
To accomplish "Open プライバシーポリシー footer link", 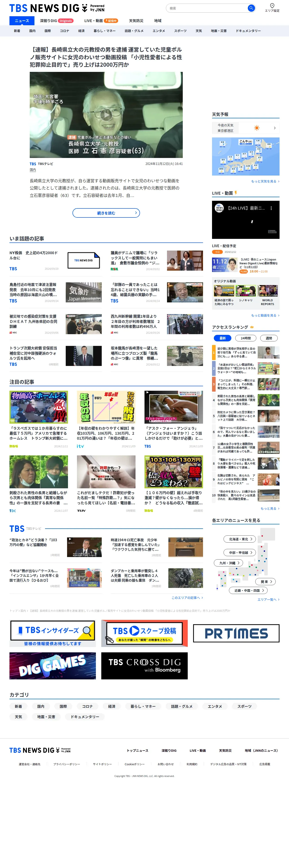I will (67, 764).
